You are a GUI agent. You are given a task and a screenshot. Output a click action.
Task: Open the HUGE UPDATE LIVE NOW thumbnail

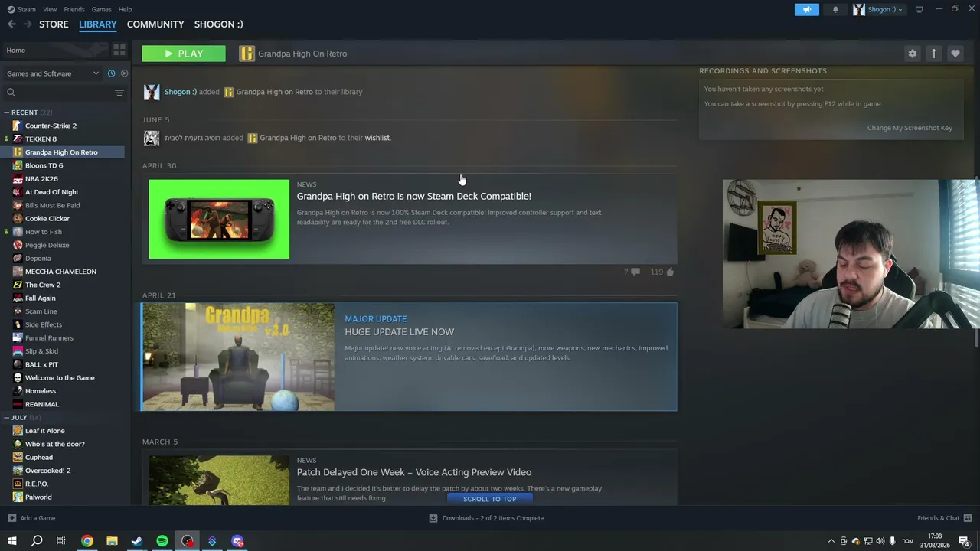tap(238, 357)
